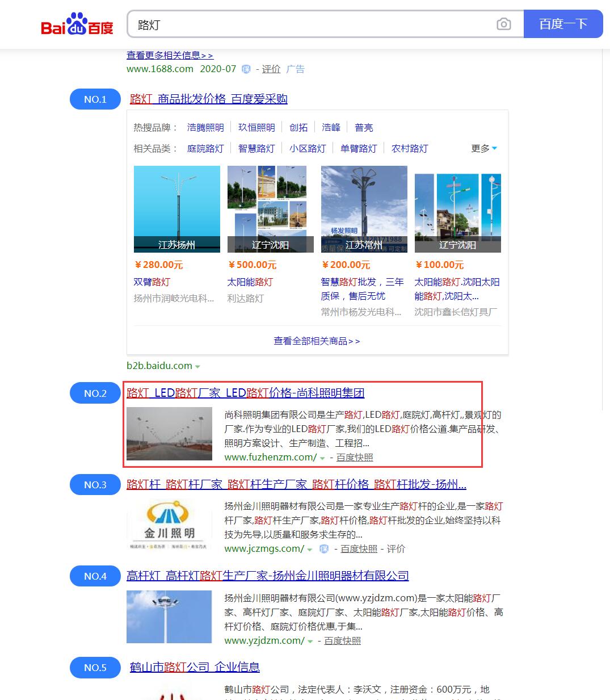The image size is (610, 700).
Task: Select hot brand 浩腾照明
Action: pos(205,128)
